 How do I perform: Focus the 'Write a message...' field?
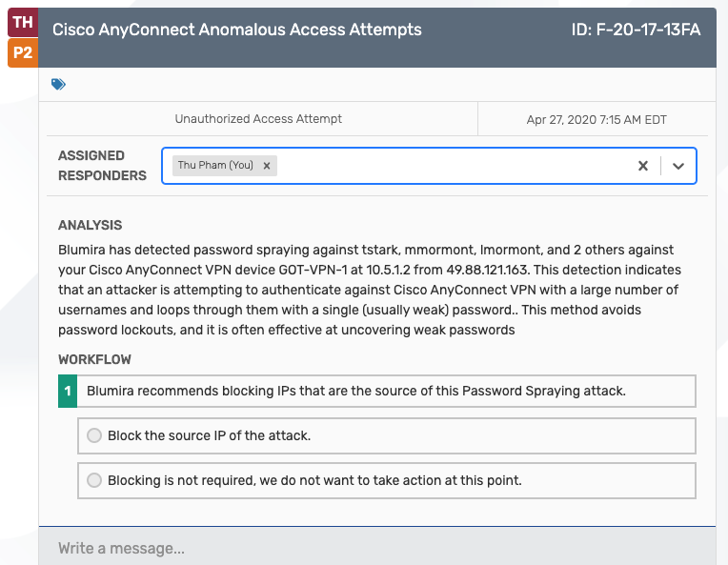pyautogui.click(x=377, y=548)
